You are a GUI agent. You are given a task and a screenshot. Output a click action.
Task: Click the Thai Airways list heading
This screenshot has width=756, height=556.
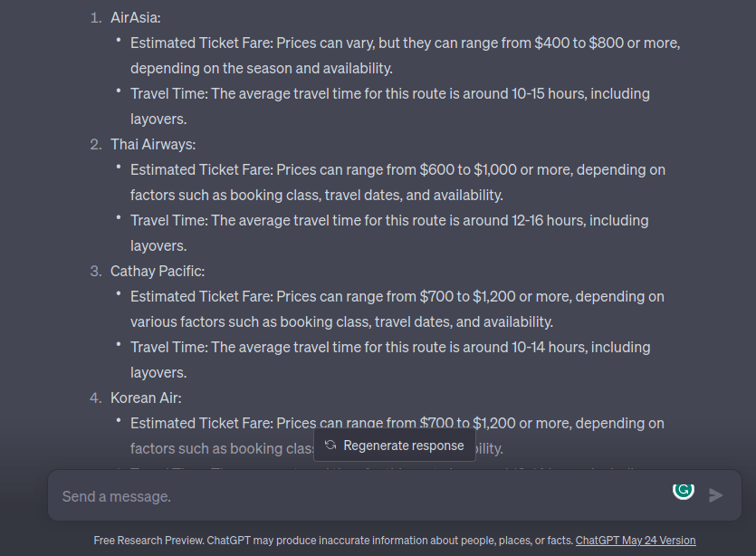click(153, 144)
